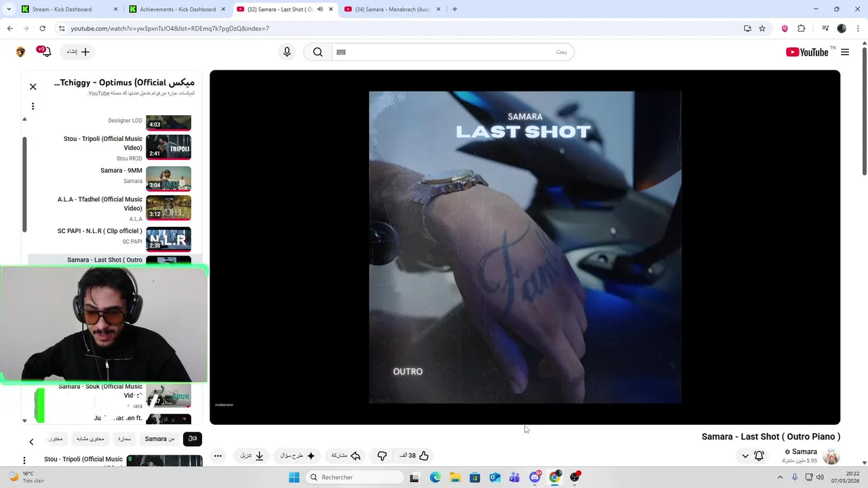Select the All (الكل) filter chip

click(193, 439)
